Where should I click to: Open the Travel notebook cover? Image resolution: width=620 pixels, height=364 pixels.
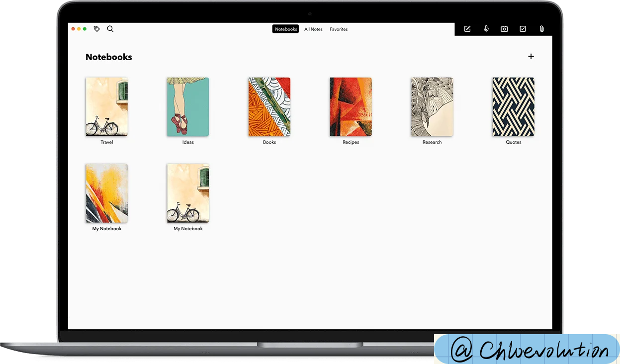pyautogui.click(x=107, y=106)
